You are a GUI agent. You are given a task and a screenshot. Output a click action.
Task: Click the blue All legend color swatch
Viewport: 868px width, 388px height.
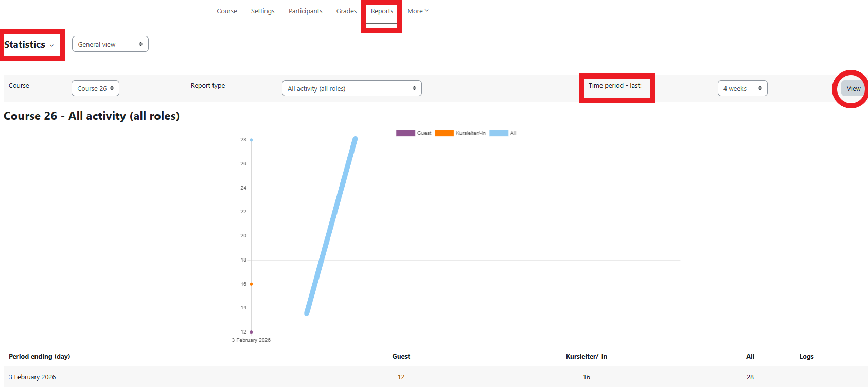[x=499, y=133]
